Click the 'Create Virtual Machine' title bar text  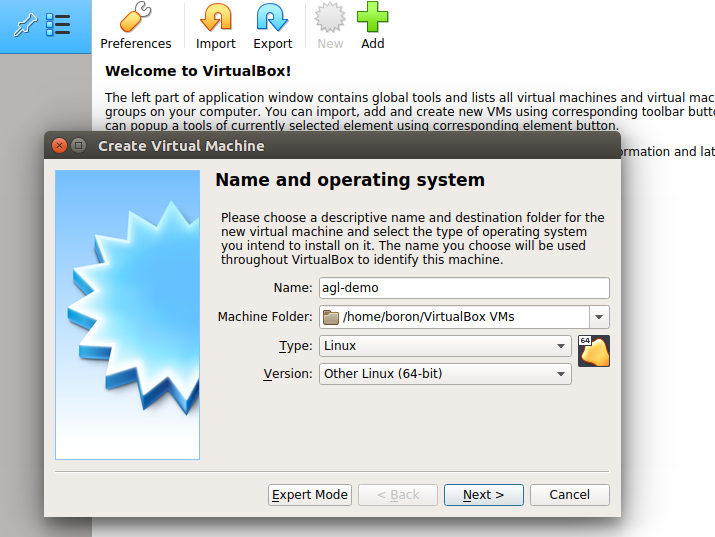point(181,146)
